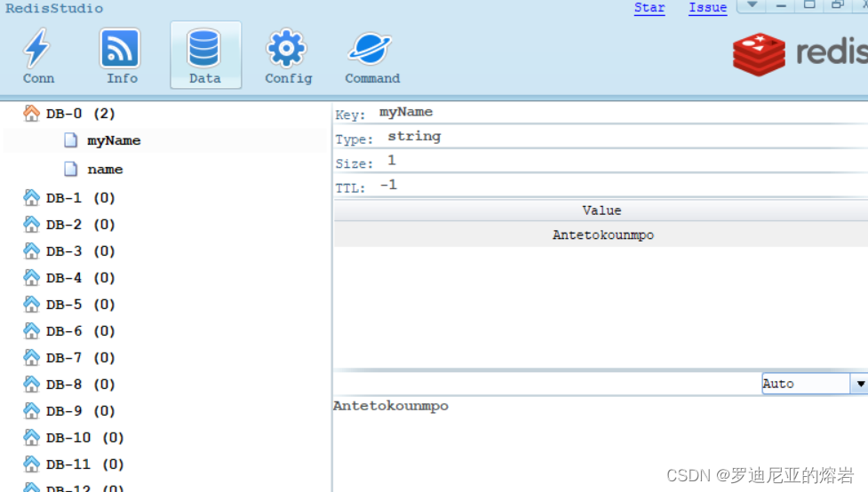Viewport: 868px width, 492px height.
Task: Click the DB-10 house icon
Action: [32, 437]
